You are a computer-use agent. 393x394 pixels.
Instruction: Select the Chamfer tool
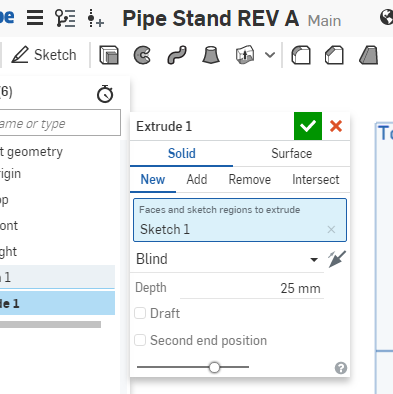(x=334, y=55)
